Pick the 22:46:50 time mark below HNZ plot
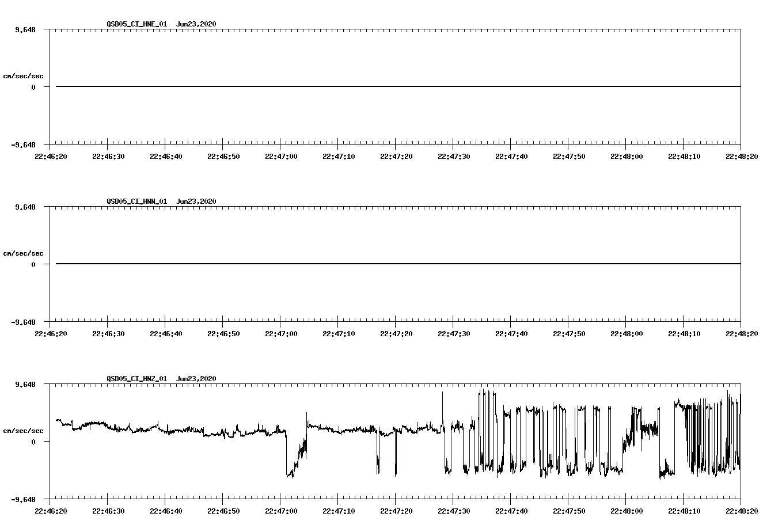Image resolution: width=782 pixels, height=532 pixels. [x=223, y=511]
